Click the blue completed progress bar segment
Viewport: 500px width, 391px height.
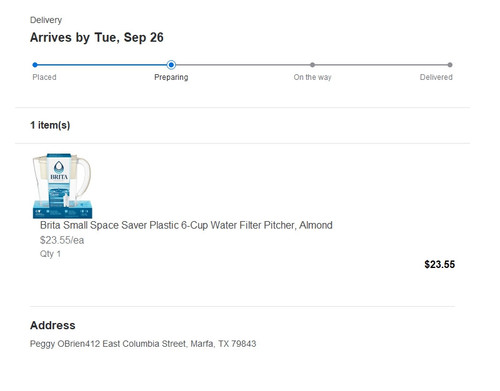tap(102, 65)
